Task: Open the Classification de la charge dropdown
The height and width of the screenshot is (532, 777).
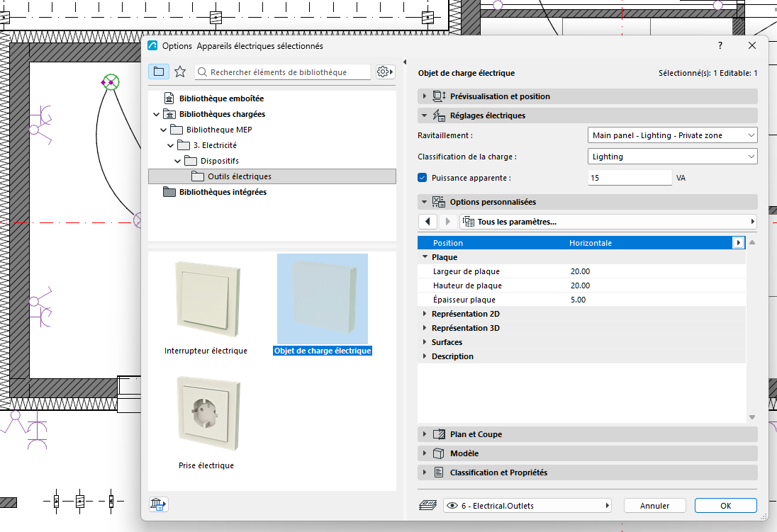Action: pyautogui.click(x=672, y=157)
